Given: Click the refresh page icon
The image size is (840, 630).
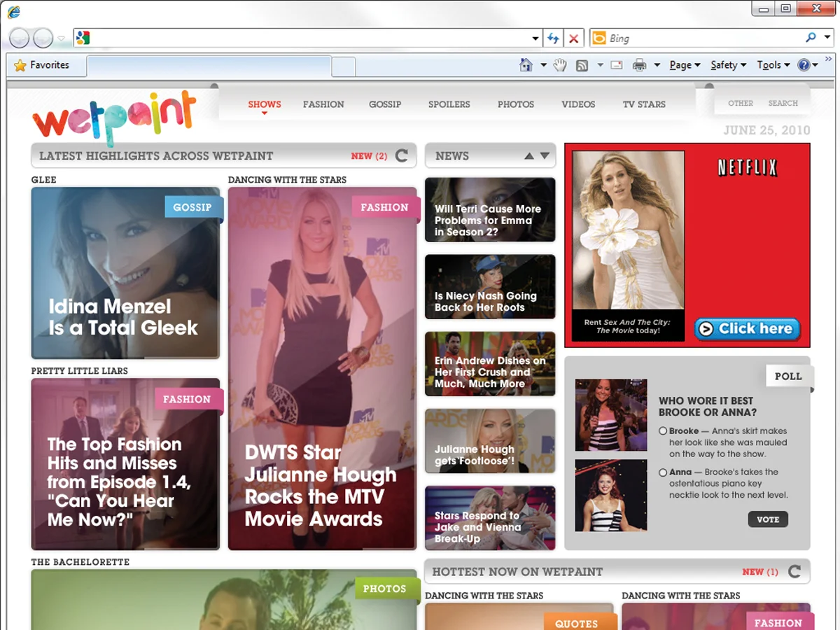Looking at the screenshot, I should (x=553, y=38).
